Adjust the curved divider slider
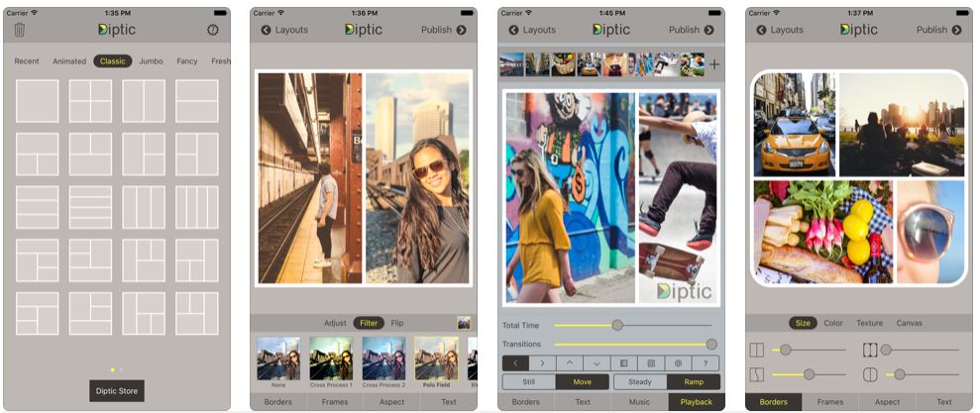The width and height of the screenshot is (980, 413). (809, 374)
